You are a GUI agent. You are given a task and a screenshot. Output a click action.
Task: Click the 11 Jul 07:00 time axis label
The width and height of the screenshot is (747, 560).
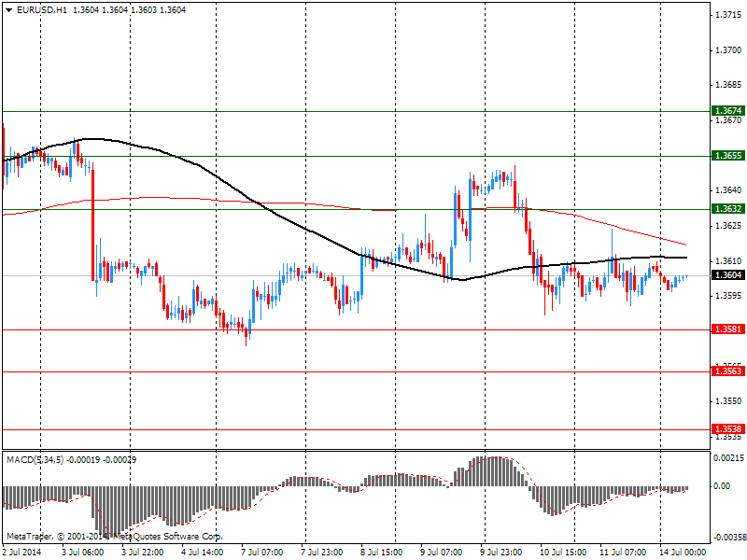point(622,553)
